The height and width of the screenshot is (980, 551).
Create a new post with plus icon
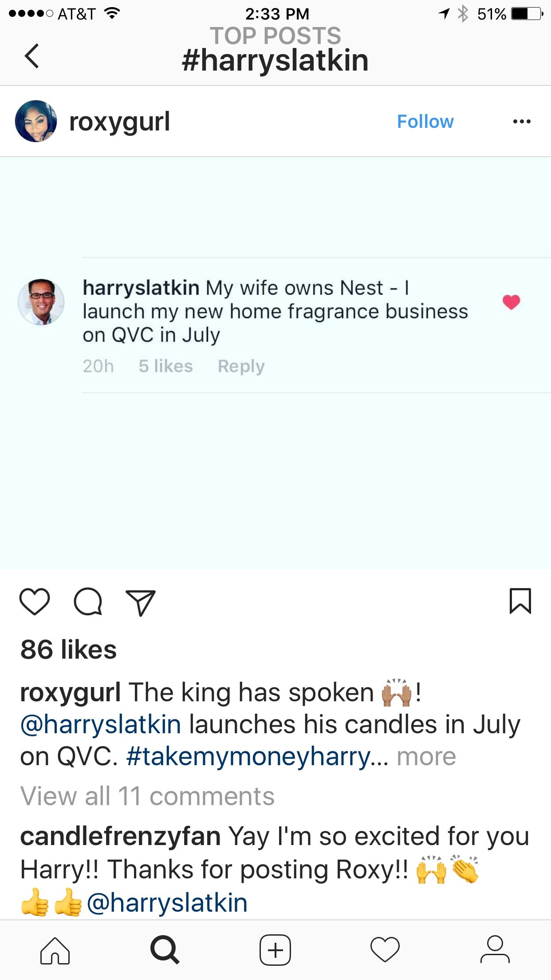tap(275, 950)
